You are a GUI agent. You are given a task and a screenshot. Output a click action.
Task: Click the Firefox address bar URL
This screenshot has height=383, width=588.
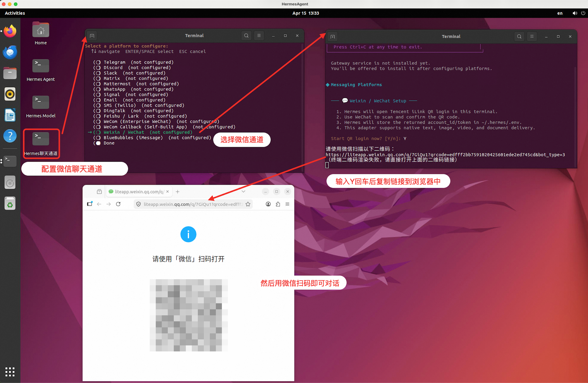[192, 204]
